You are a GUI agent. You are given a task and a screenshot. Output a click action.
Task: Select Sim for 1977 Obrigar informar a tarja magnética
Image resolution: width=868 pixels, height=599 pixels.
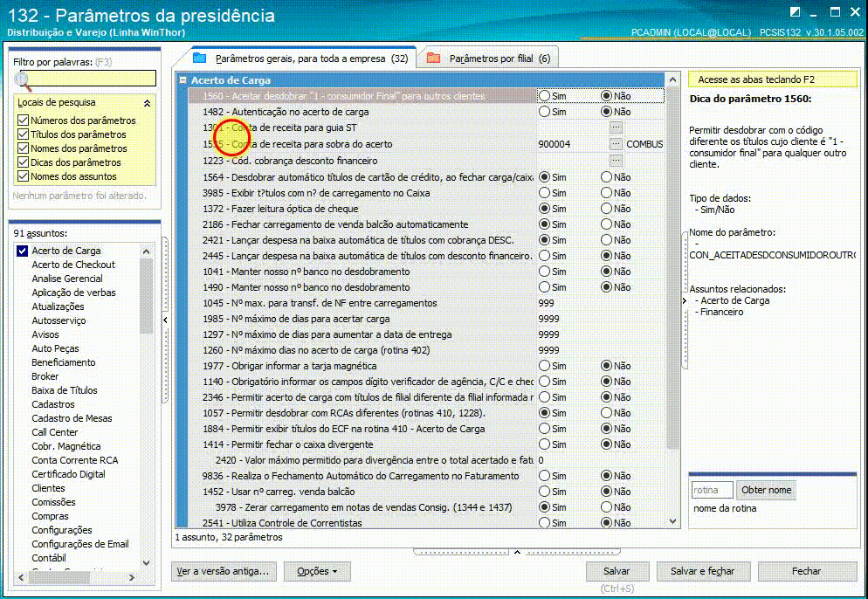545,366
